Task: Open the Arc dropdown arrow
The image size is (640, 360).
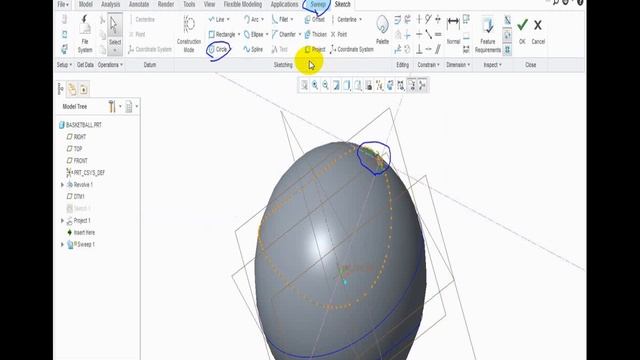Action: [262, 19]
